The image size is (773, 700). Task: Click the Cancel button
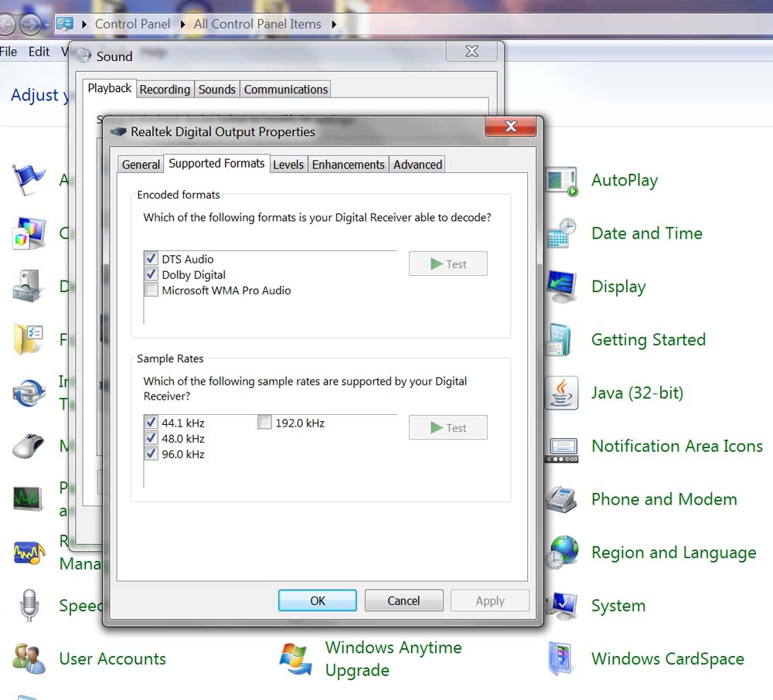[404, 600]
